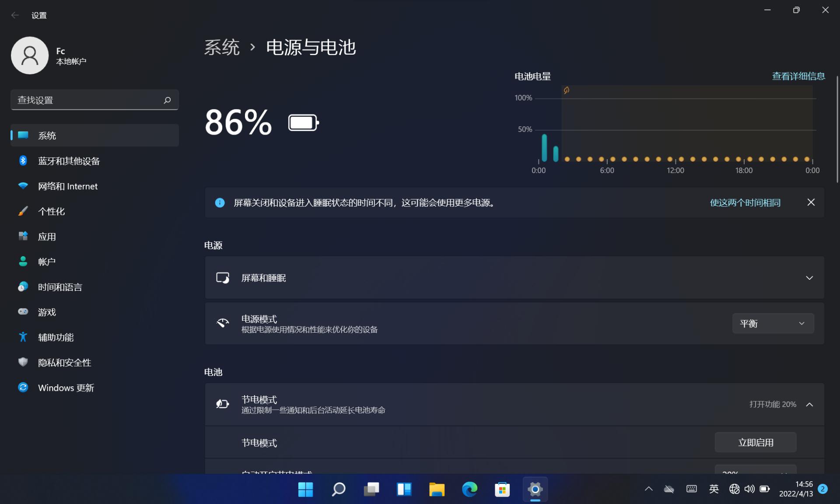The image size is (840, 504).
Task: Go back to 系统 via breadcrumb
Action: pos(222,47)
